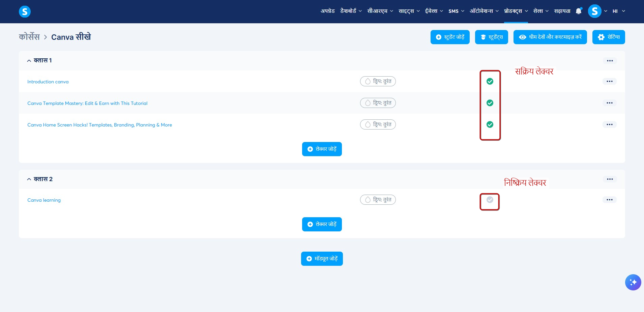The height and width of the screenshot is (312, 644).
Task: Click drip setting of Canva learning
Action: point(378,200)
